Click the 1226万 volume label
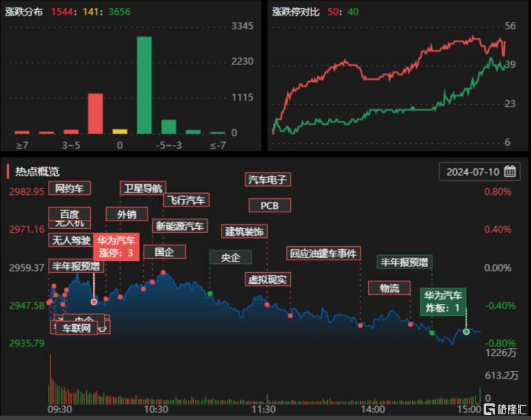 (x=501, y=353)
